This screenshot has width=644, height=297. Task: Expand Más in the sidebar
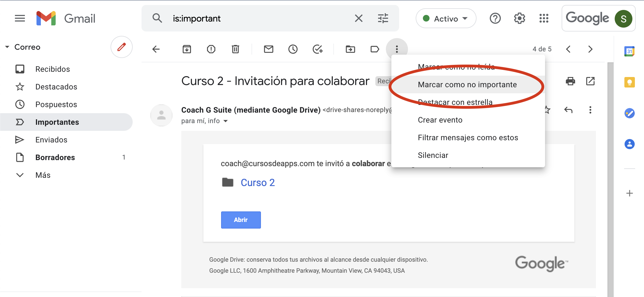[x=66, y=175]
